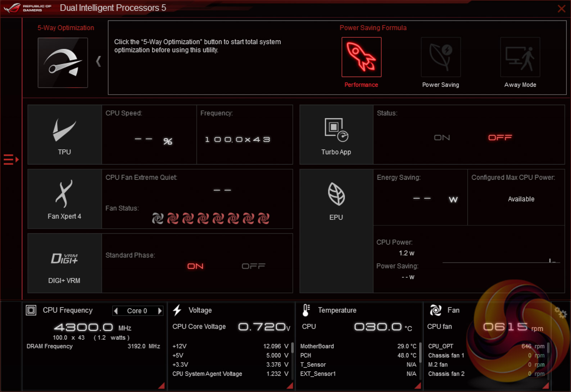This screenshot has width=571, height=392.
Task: Open the Fan Xpert 4 panel
Action: (x=65, y=199)
